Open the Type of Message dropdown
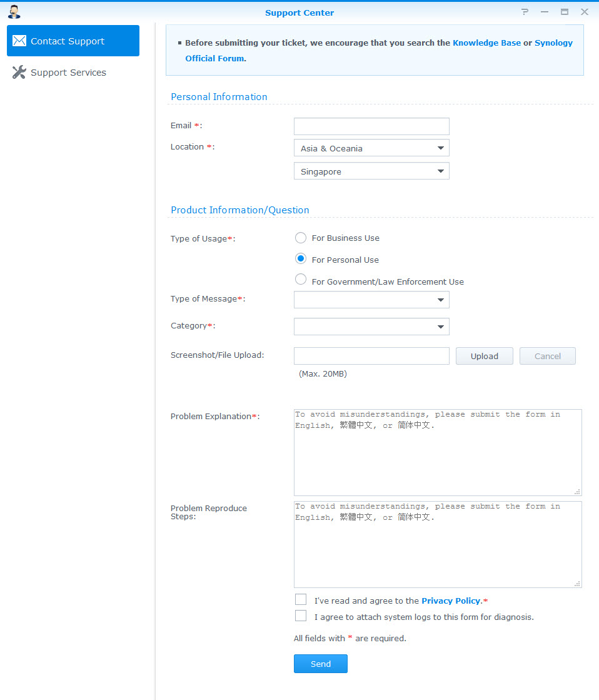599x700 pixels. point(371,300)
